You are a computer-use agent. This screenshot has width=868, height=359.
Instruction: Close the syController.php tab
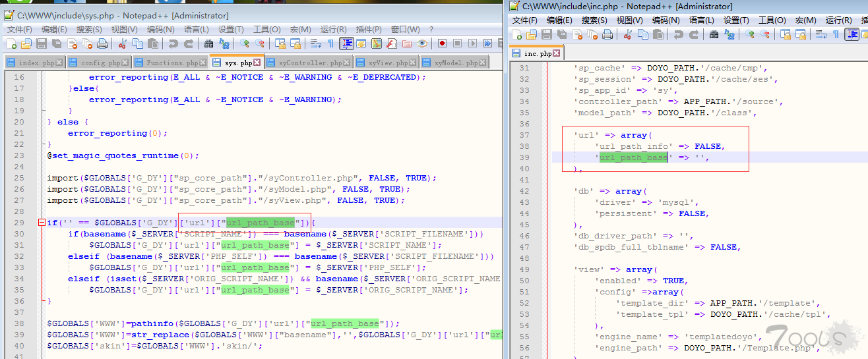point(347,63)
